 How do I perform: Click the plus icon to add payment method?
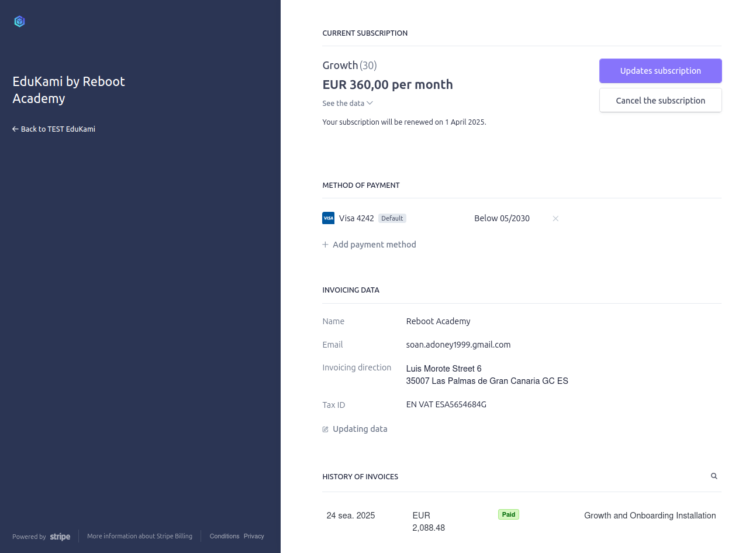(326, 245)
